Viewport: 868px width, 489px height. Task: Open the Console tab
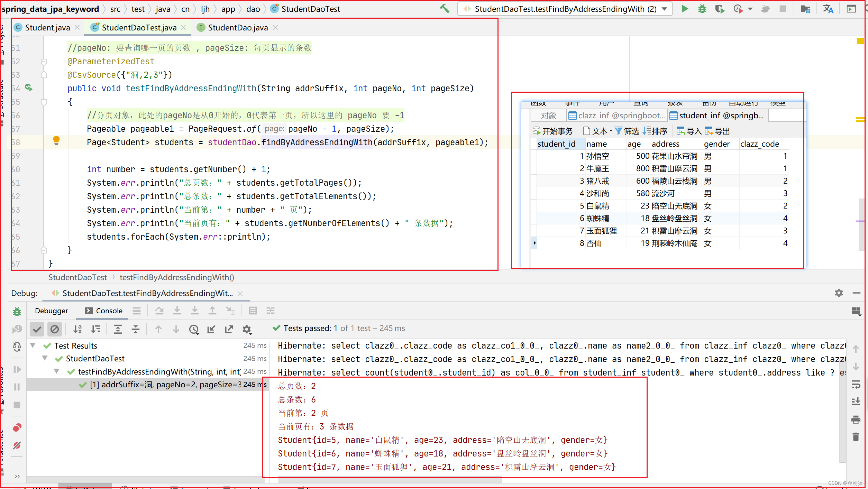[x=103, y=311]
